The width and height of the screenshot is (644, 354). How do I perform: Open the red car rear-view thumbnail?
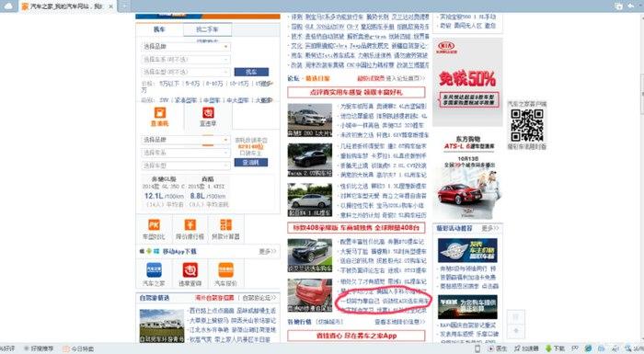(x=310, y=295)
